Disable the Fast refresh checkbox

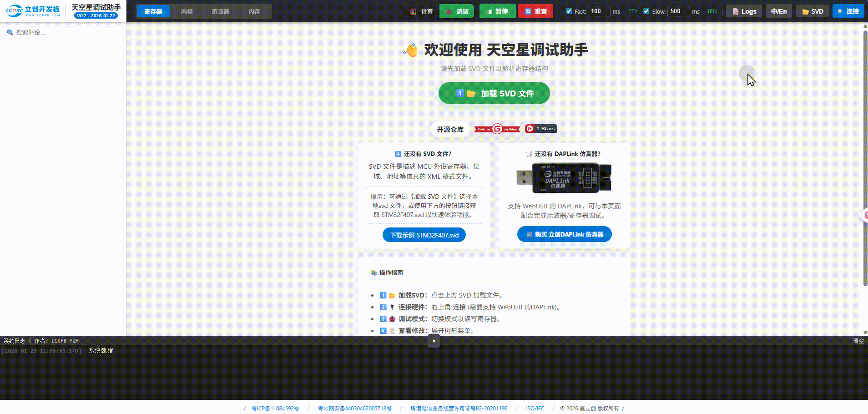pos(569,11)
